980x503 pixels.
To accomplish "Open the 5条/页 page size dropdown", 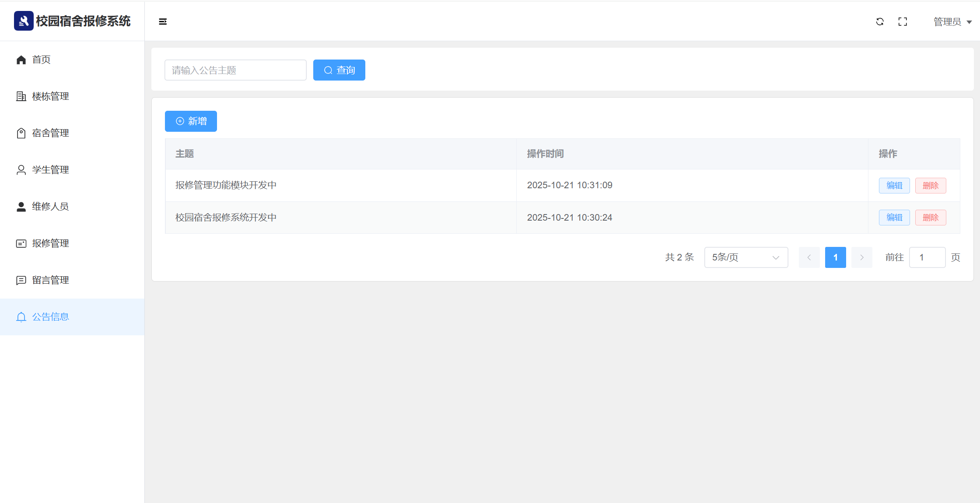I will [x=746, y=257].
